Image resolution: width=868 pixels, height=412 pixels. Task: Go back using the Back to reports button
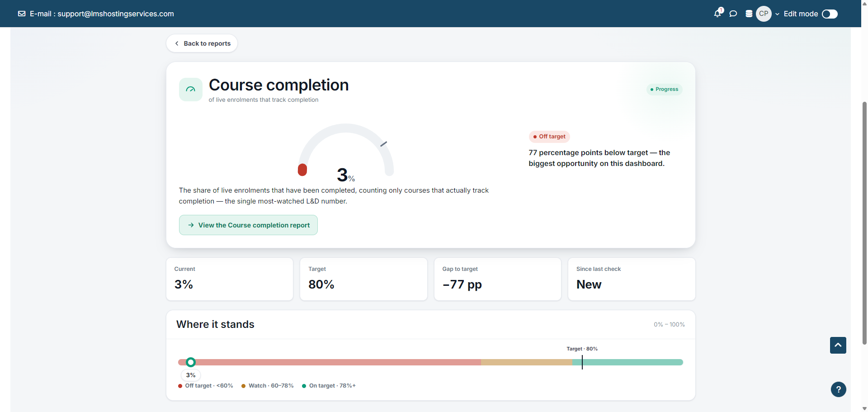point(202,43)
